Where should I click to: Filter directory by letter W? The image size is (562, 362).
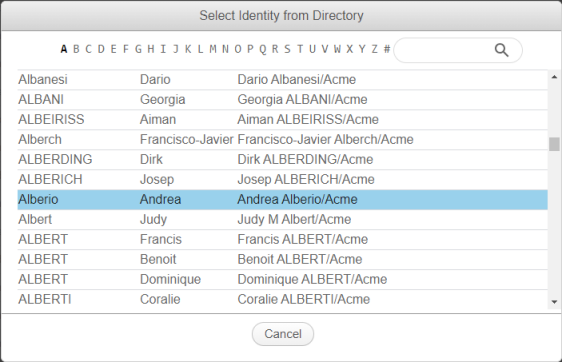(337, 49)
